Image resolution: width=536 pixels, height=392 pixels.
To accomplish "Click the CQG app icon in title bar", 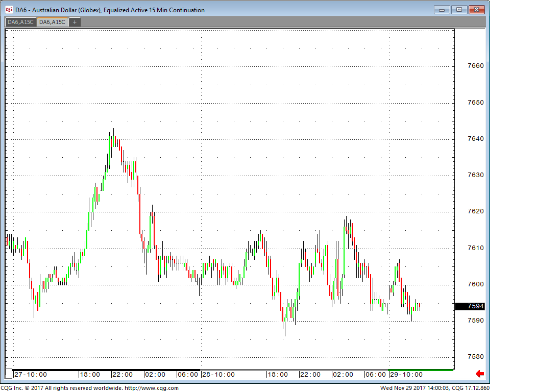I will point(9,10).
